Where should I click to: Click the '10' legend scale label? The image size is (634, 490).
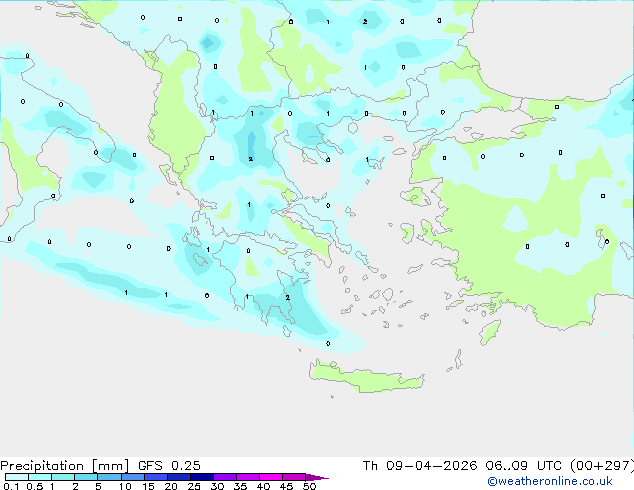[125, 486]
